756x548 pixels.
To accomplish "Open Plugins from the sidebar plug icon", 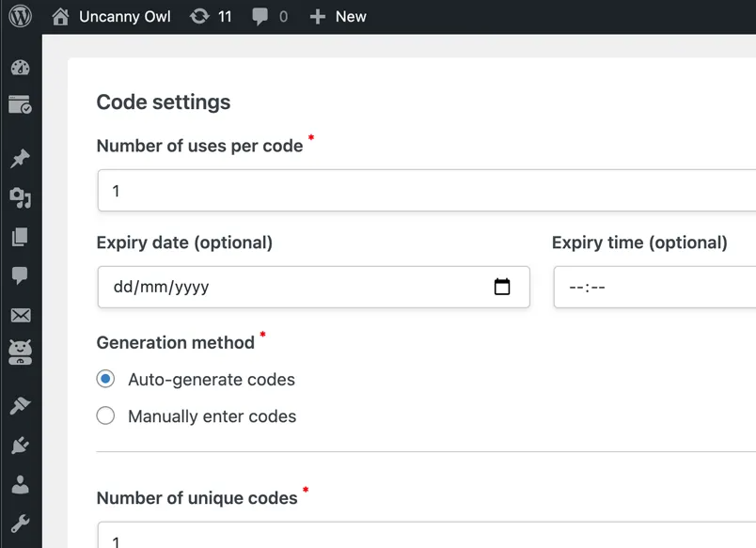I will click(x=20, y=445).
